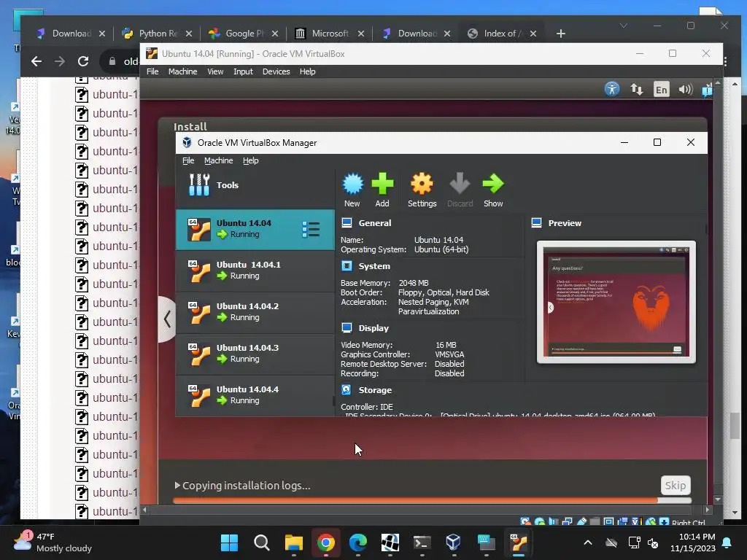Open running VM icon in taskbar
The height and width of the screenshot is (560, 747).
click(519, 542)
